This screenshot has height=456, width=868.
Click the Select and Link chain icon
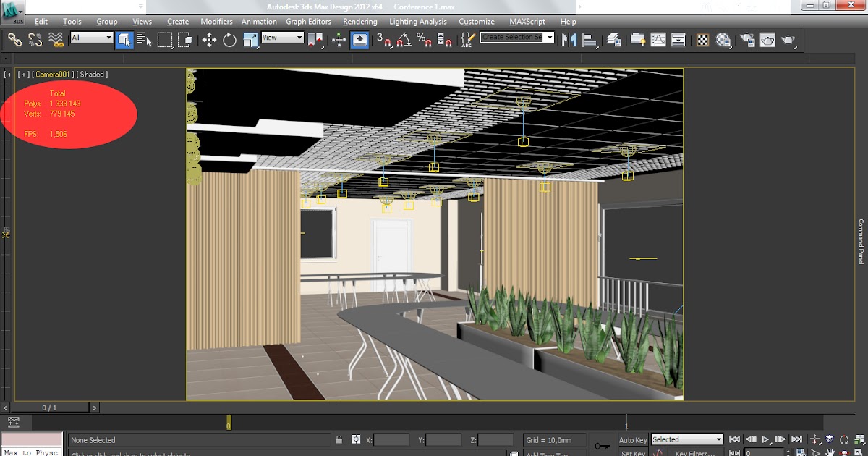[14, 40]
